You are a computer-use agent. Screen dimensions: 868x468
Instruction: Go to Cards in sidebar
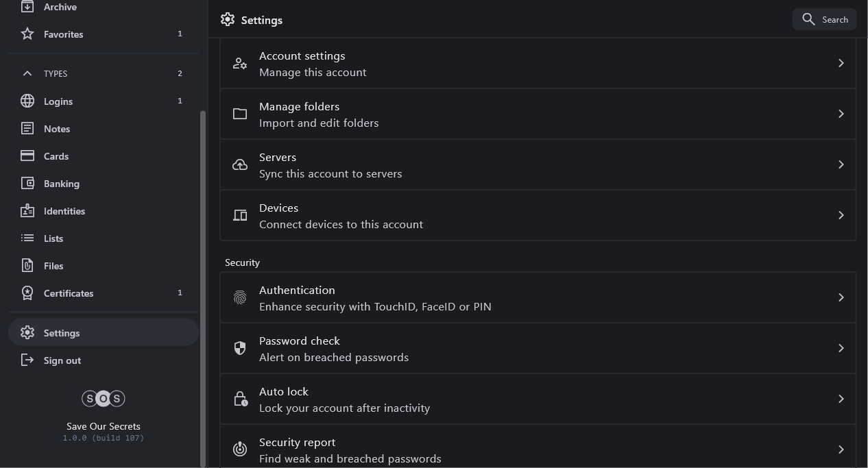coord(56,156)
